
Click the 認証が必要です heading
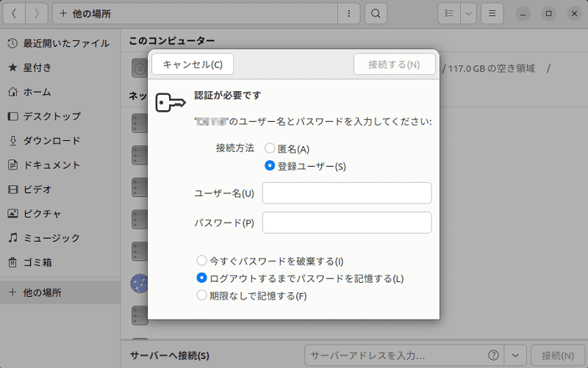[x=227, y=95]
